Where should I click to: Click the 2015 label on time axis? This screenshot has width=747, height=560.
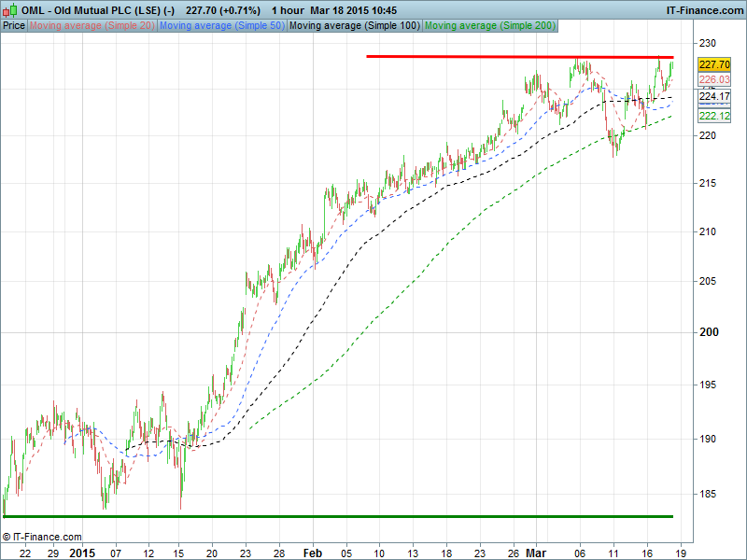[82, 553]
